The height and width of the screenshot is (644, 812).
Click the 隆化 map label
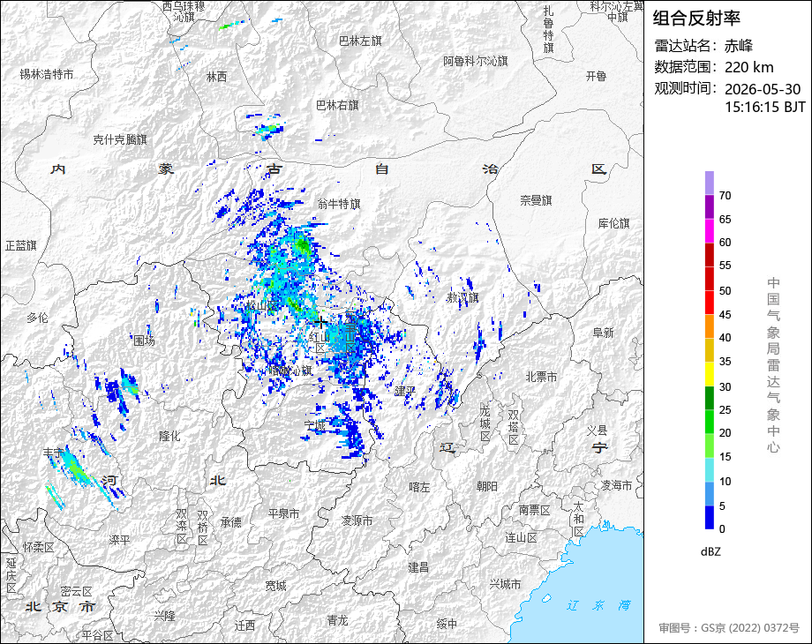[169, 436]
